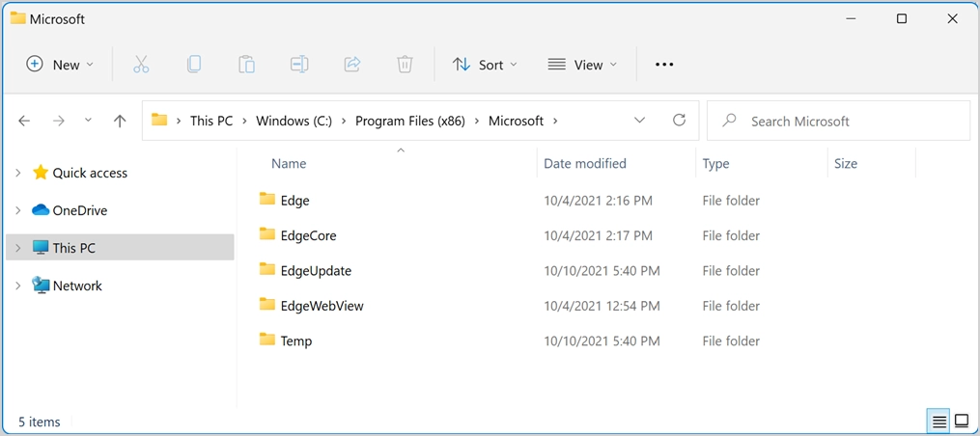Screen dimensions: 980x436
Task: Expand the OneDrive tree node
Action: 18,210
